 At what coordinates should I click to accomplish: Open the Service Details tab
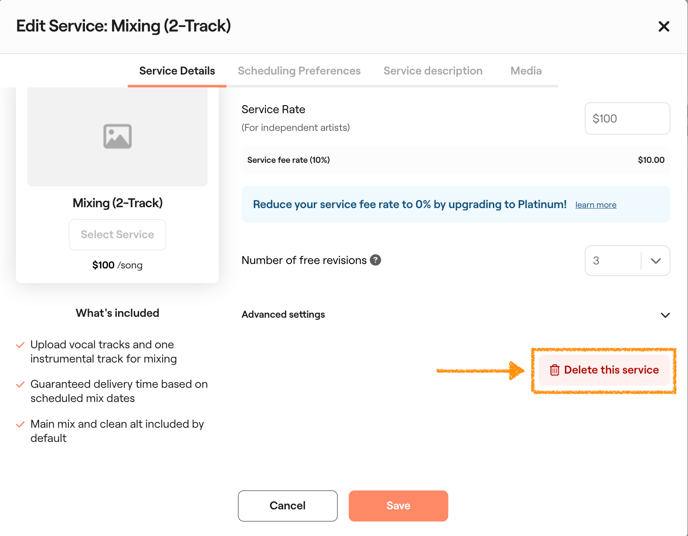click(x=177, y=71)
